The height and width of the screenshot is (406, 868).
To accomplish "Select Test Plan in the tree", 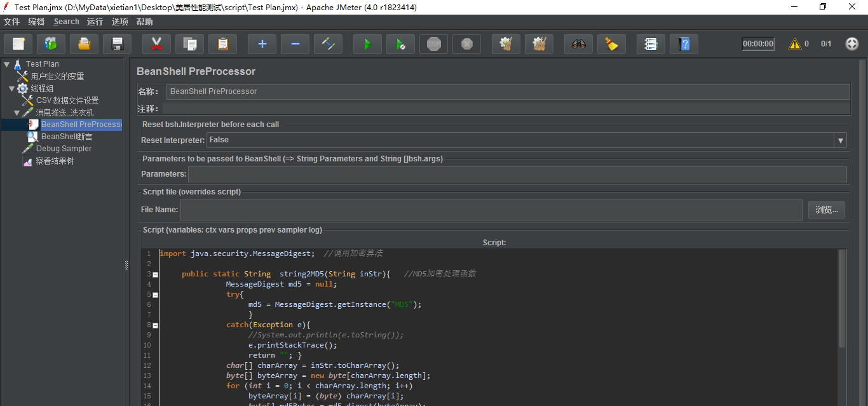I will click(x=43, y=64).
